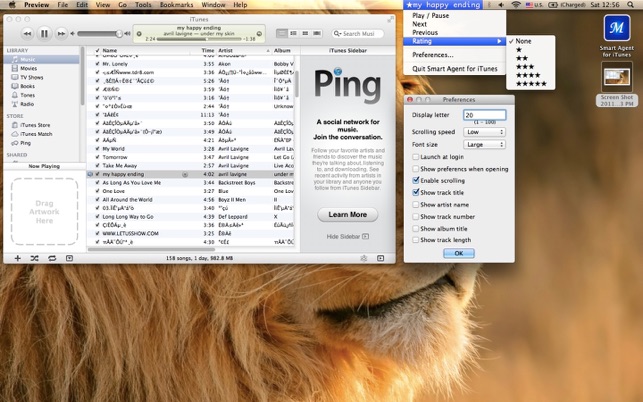Viewport: 643px width, 402px height.
Task: Click the Genius icon in the bottom bar
Action: (363, 258)
